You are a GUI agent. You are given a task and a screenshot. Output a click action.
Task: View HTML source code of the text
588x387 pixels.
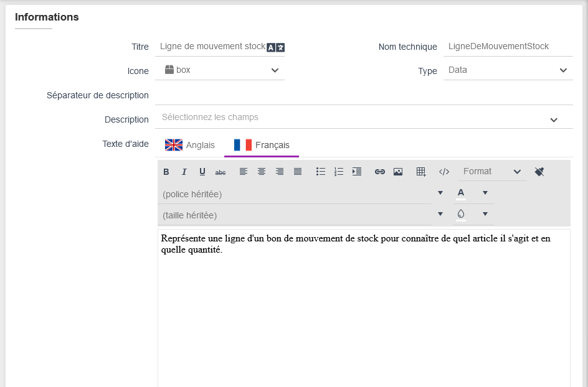click(444, 172)
